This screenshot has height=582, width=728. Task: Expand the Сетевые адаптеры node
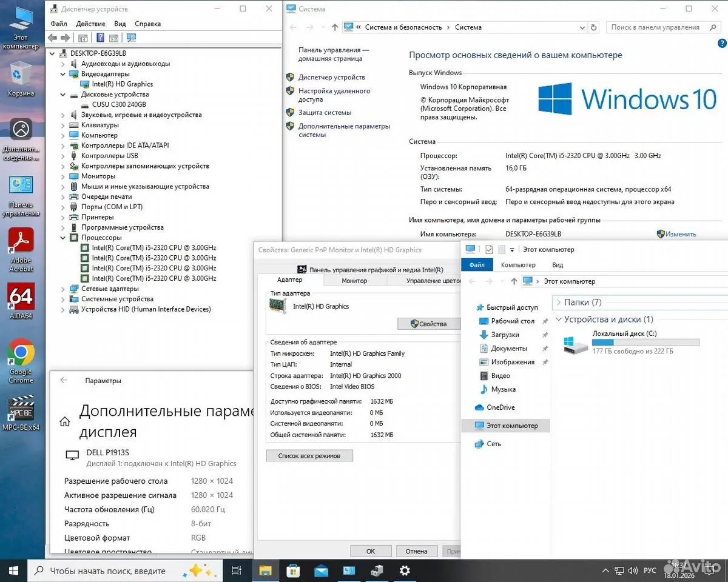(63, 289)
